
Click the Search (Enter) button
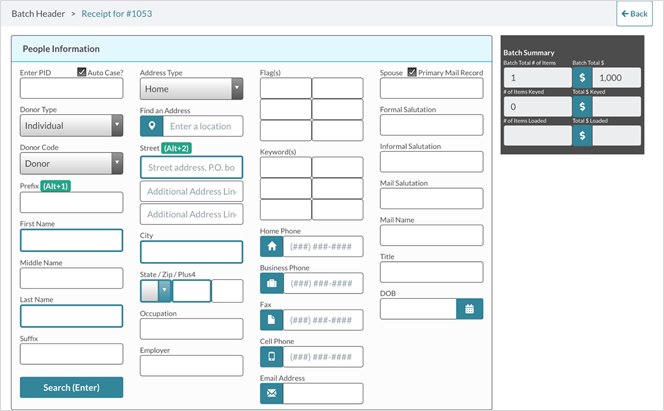coord(72,387)
